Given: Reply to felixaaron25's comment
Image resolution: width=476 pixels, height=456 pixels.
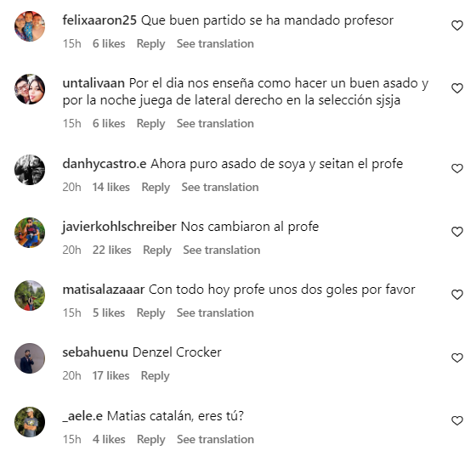Looking at the screenshot, I should pyautogui.click(x=151, y=44).
